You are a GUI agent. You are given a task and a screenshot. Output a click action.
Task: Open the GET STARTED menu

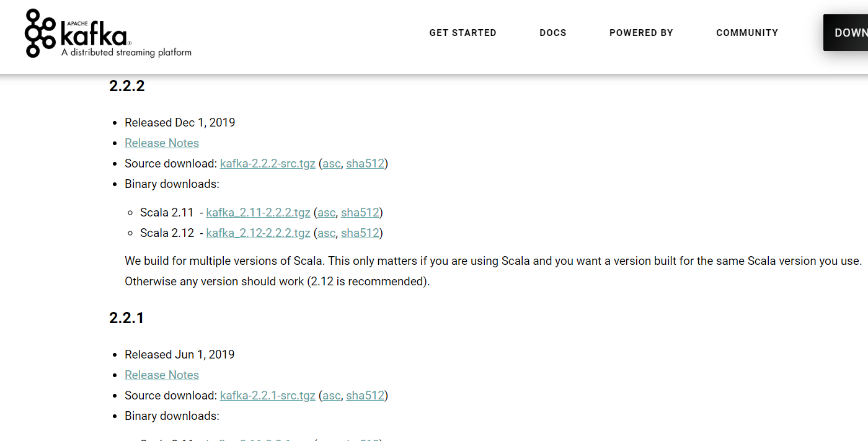coord(463,33)
